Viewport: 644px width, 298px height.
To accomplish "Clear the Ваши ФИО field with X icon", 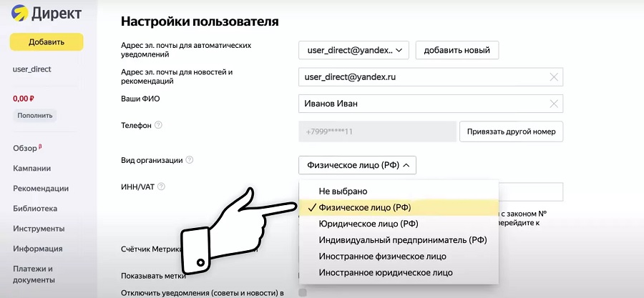I will click(554, 104).
